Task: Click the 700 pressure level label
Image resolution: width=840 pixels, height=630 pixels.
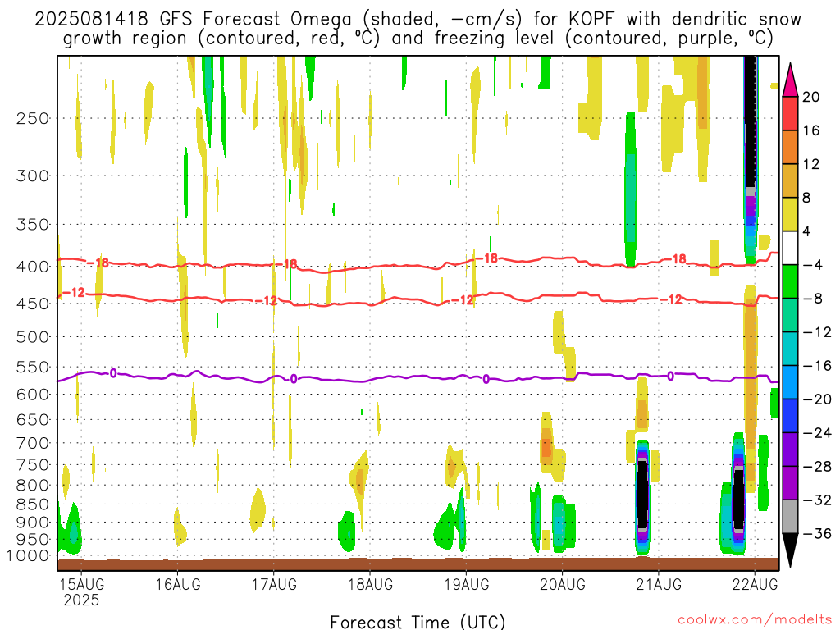Action: [33, 444]
